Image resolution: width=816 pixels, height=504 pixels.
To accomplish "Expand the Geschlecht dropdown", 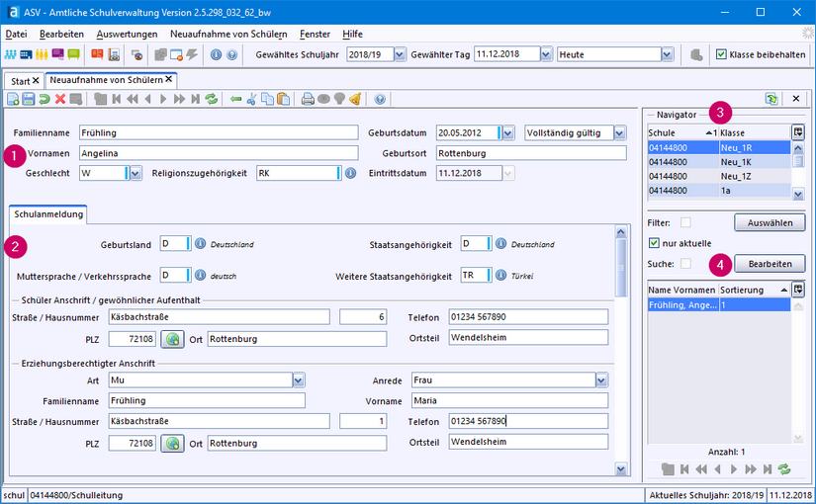I will (136, 173).
